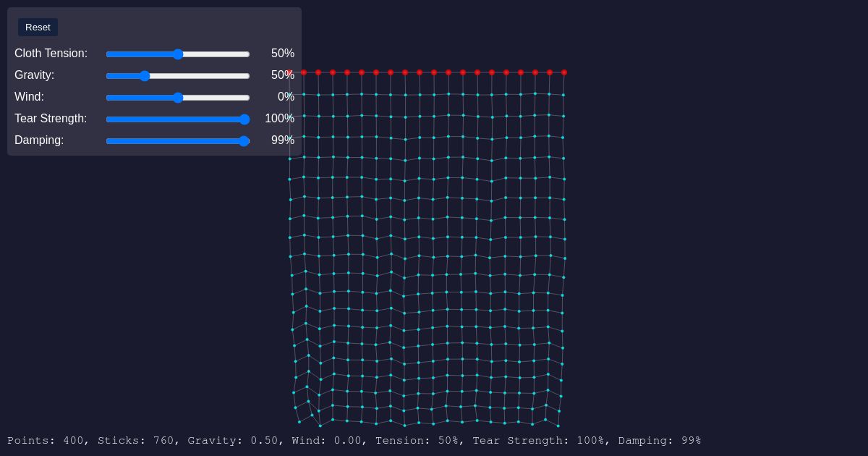Click the 'Damping:' label
Viewport: 868px width, 456px height.
pos(39,140)
